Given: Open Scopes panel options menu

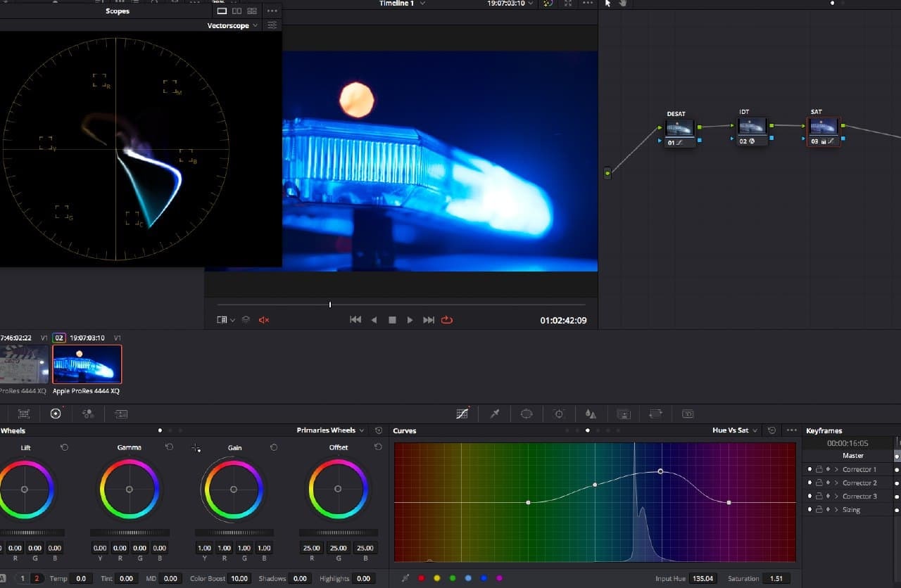Looking at the screenshot, I should point(272,11).
